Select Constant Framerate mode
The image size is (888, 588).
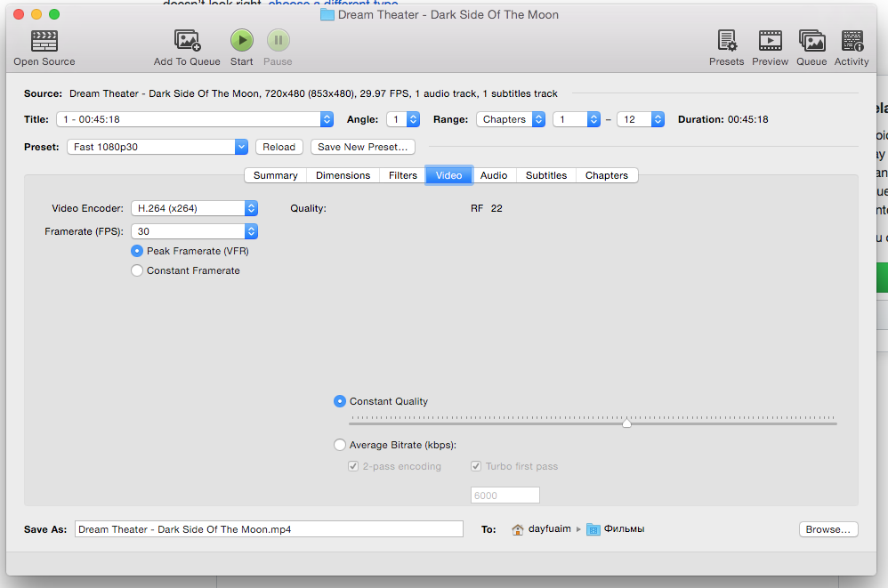[137, 270]
